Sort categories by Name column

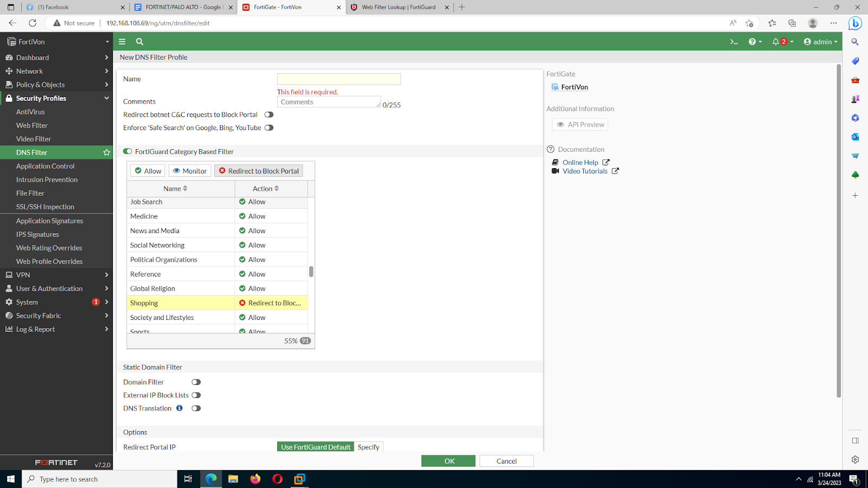(x=181, y=189)
